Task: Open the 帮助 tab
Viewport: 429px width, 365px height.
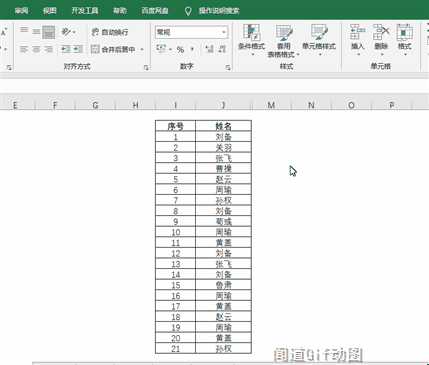Action: pyautogui.click(x=120, y=11)
